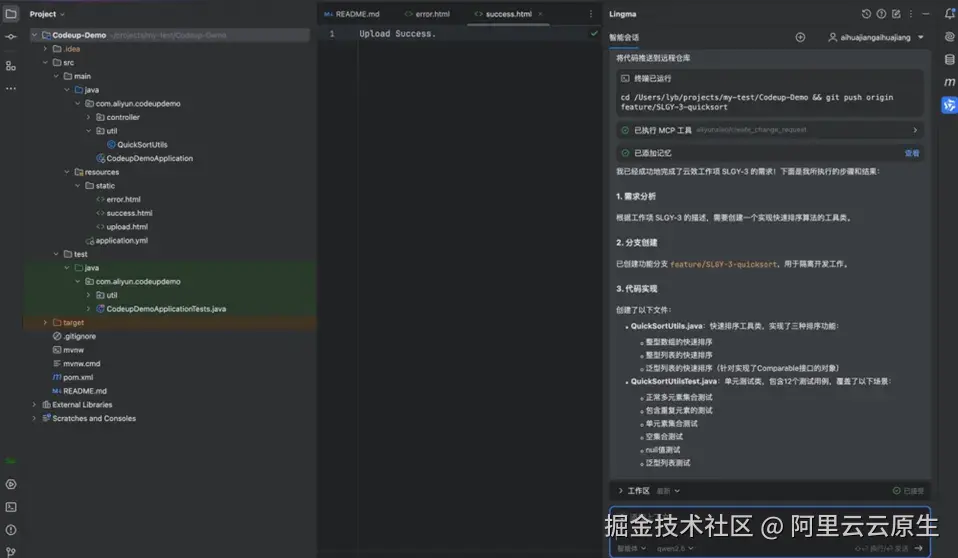Click line 1 text 'Upload Success.' in editor
The image size is (958, 558).
[x=397, y=34]
